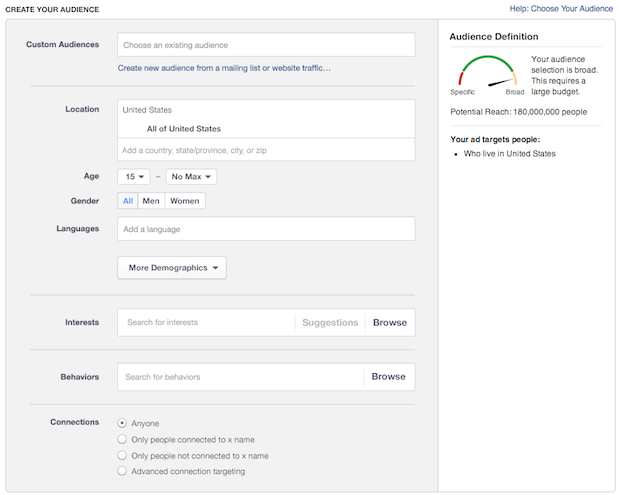Browse the interests list

point(389,323)
